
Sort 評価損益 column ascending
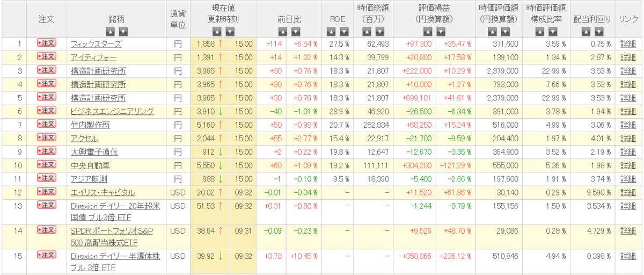(428, 32)
